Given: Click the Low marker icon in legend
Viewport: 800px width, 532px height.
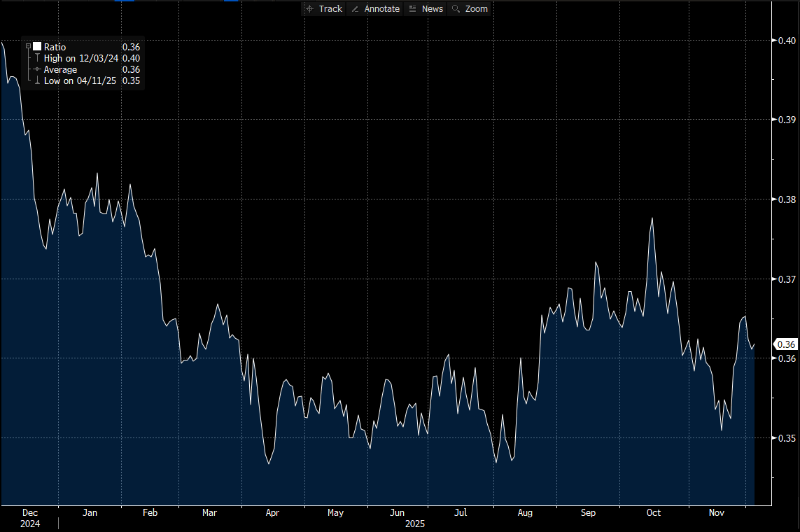Looking at the screenshot, I should coord(37,80).
